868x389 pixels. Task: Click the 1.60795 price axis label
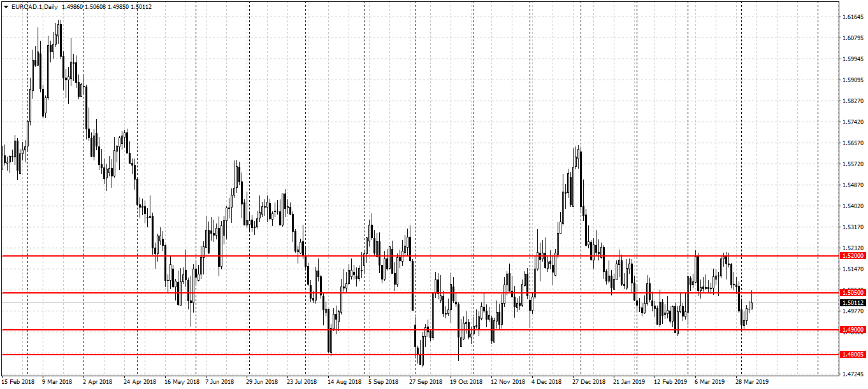pyautogui.click(x=853, y=38)
